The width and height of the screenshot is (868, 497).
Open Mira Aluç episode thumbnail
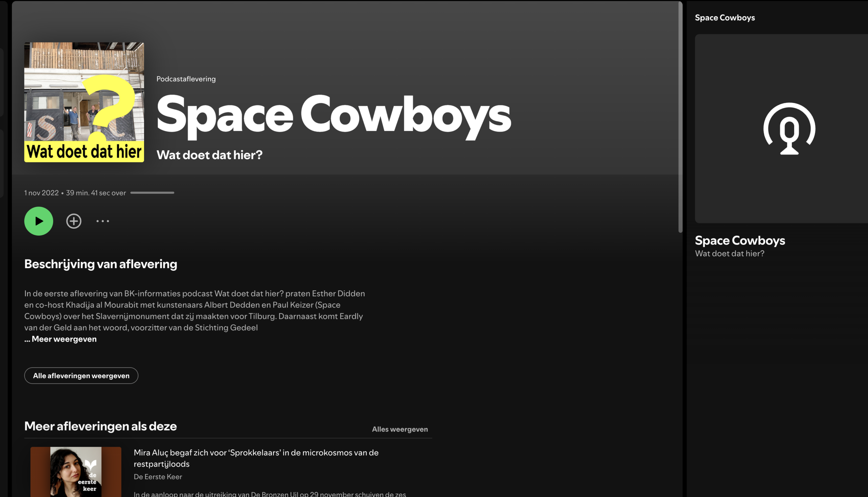(x=76, y=472)
